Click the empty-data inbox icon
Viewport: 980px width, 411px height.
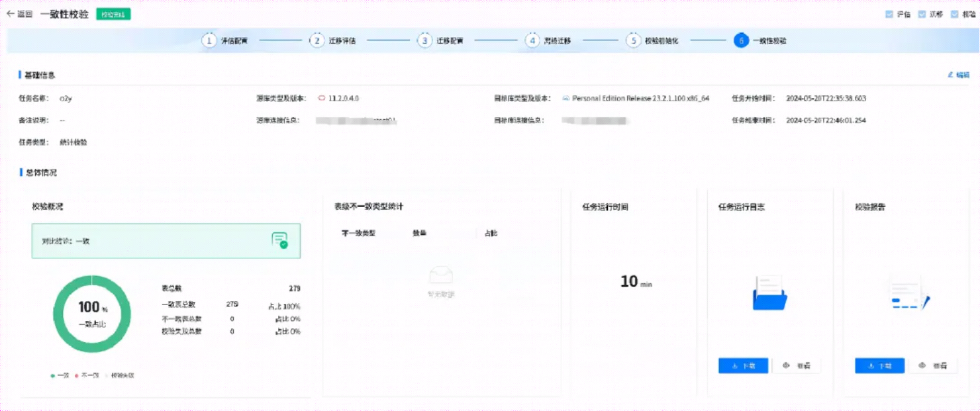point(441,275)
